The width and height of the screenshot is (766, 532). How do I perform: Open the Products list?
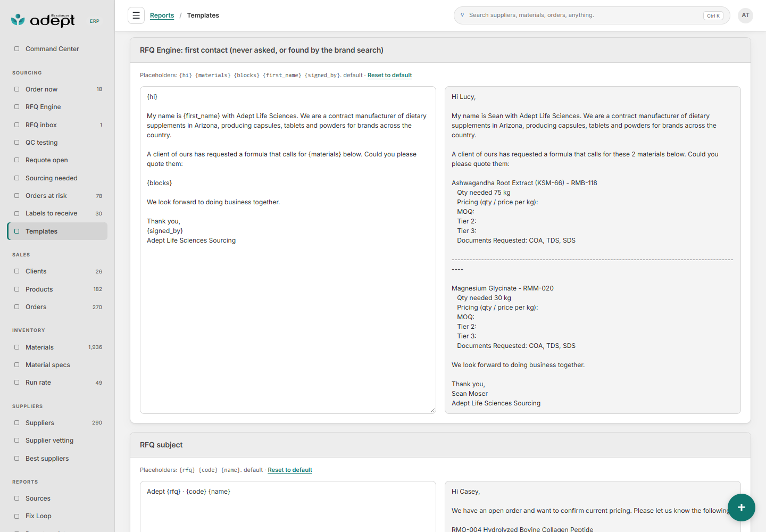pos(57,289)
